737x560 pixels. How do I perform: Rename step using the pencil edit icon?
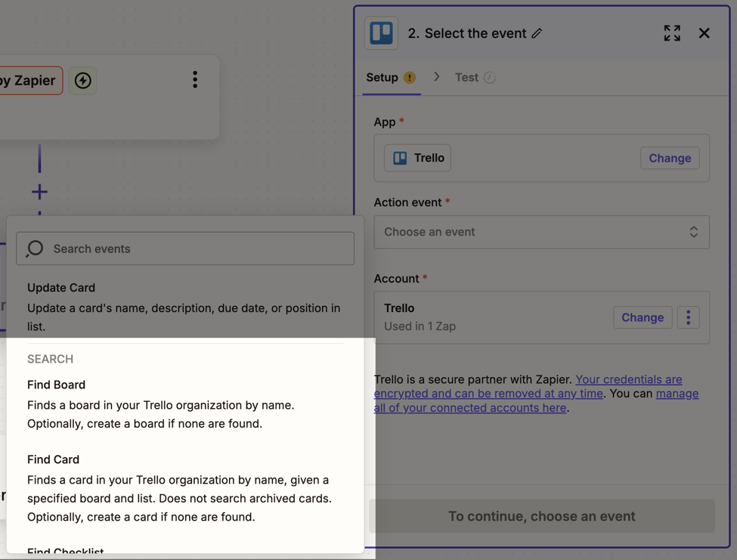pyautogui.click(x=537, y=33)
